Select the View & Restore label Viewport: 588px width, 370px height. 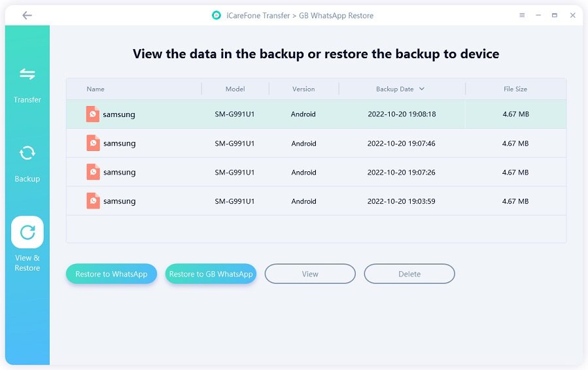point(27,263)
